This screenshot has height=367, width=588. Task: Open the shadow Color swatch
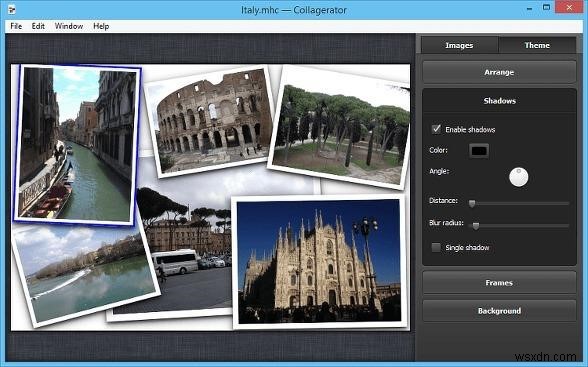click(x=479, y=151)
